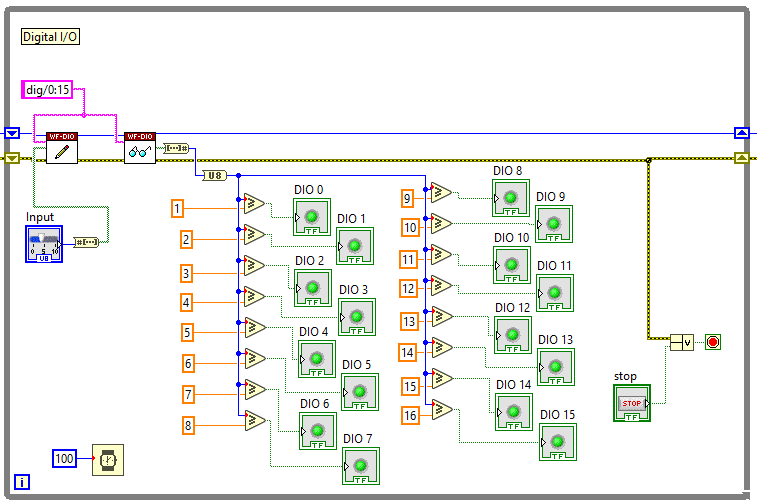Viewport: 757px width, 504px height.
Task: Click the Or / unbundle error node
Action: pyautogui.click(x=682, y=343)
